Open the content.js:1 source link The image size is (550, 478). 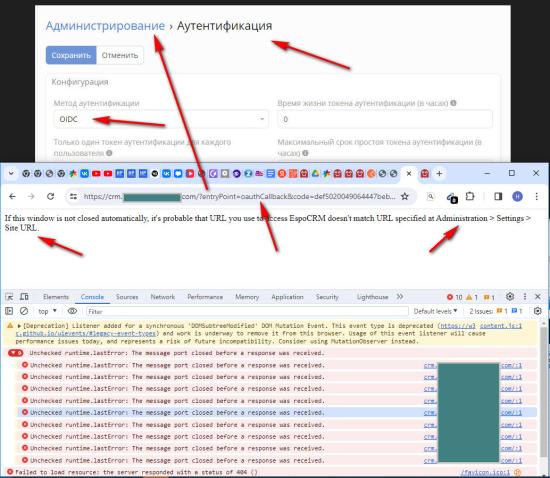[x=501, y=326]
